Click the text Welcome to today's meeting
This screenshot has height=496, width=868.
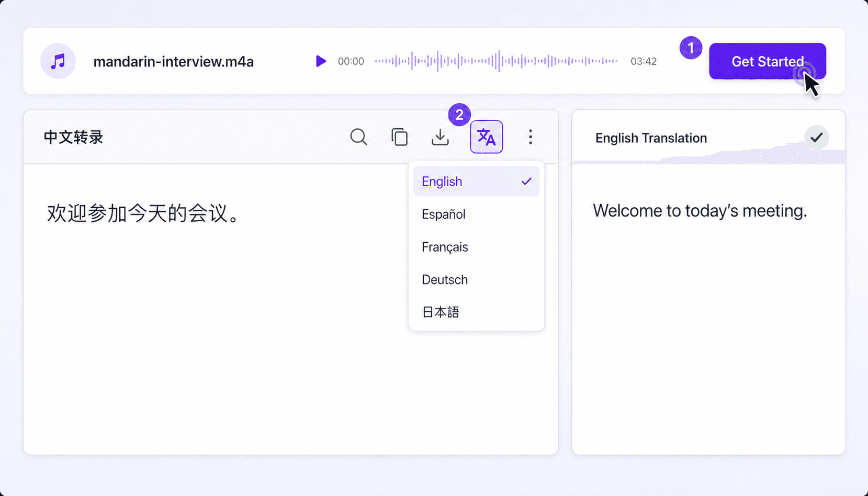pyautogui.click(x=700, y=210)
